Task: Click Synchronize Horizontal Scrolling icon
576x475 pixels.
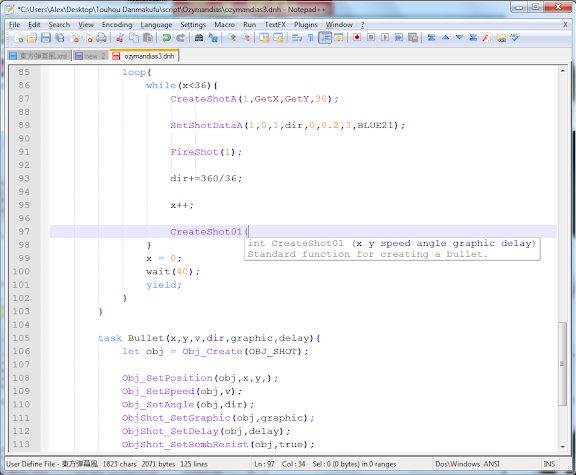Action: pos(278,37)
